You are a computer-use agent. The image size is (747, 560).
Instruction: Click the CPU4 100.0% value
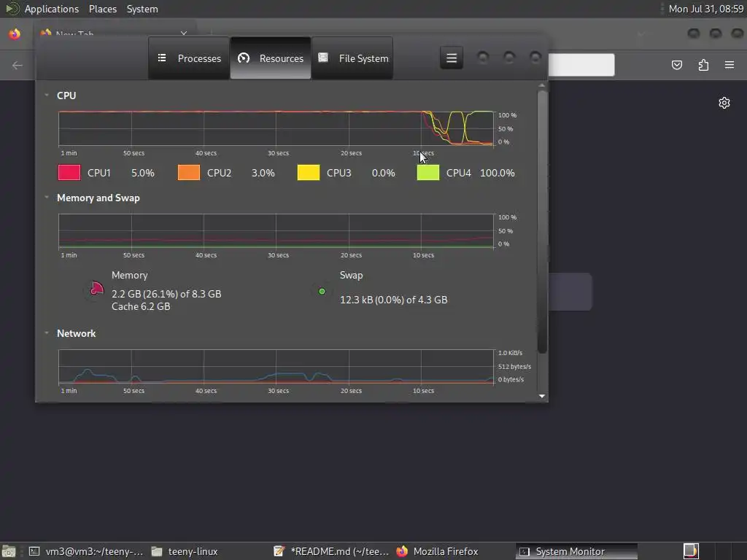[497, 173]
